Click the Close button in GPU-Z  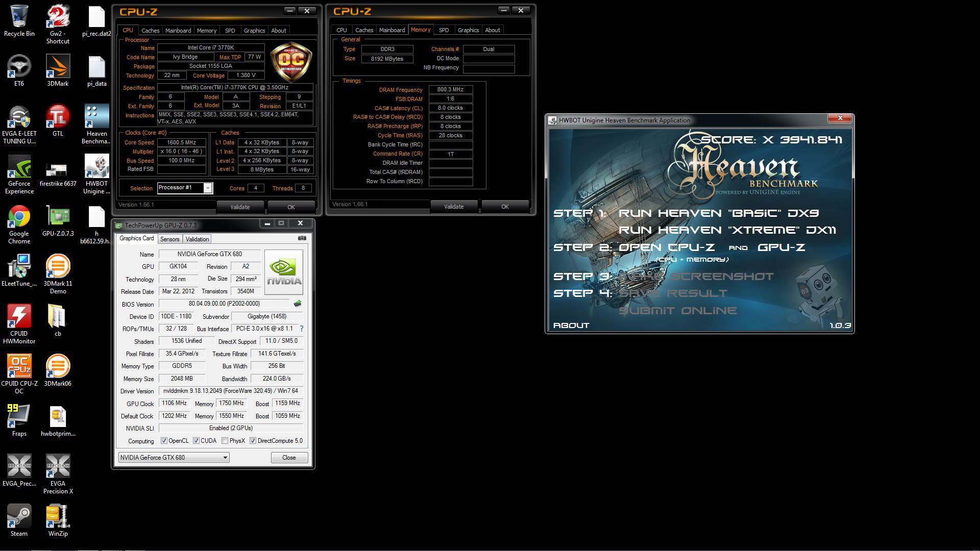(289, 458)
